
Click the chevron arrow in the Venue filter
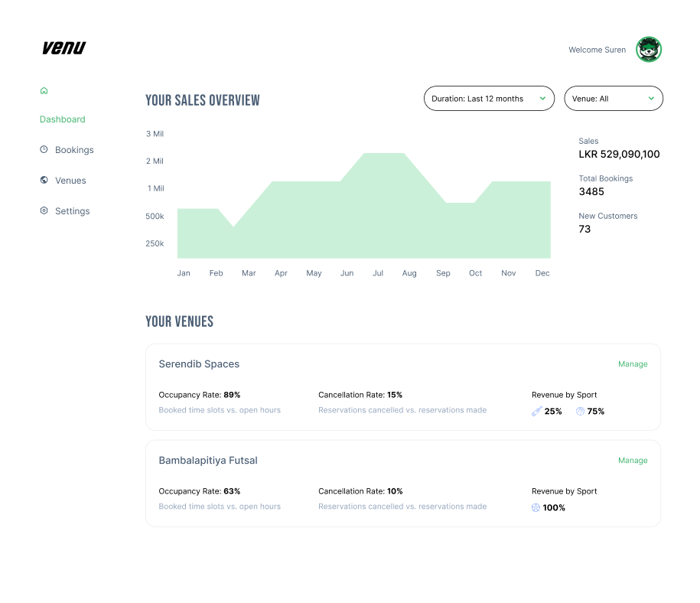651,99
